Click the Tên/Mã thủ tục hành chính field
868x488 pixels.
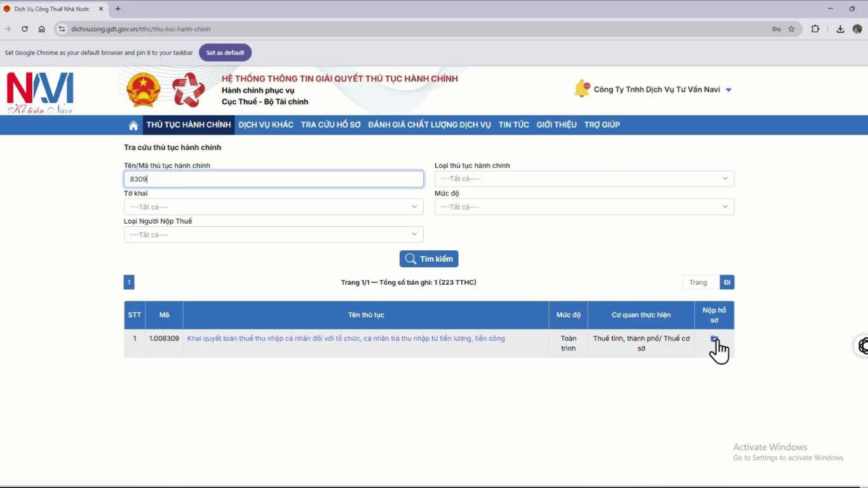pos(273,179)
